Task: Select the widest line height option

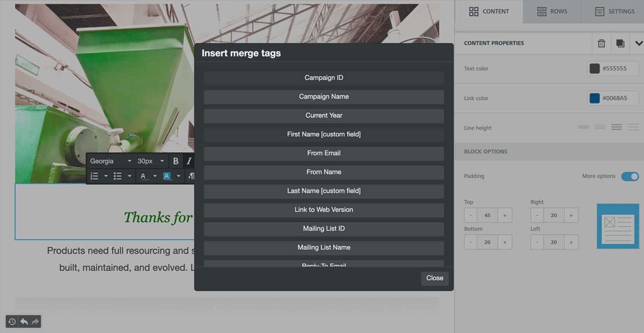Action: coord(633,127)
